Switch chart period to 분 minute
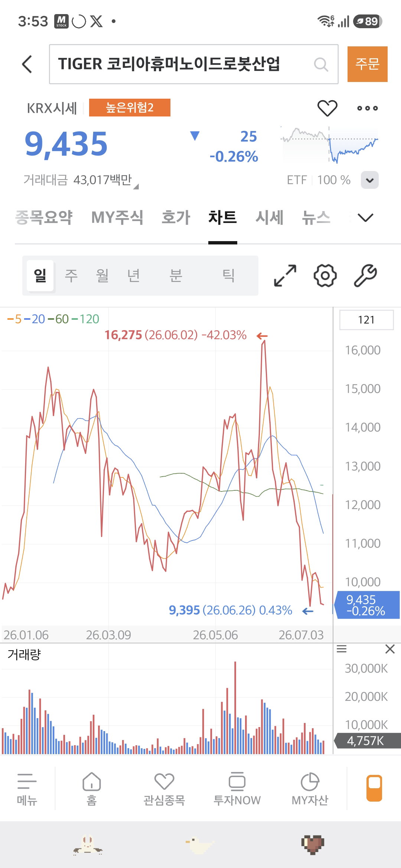401x868 pixels. coord(176,276)
